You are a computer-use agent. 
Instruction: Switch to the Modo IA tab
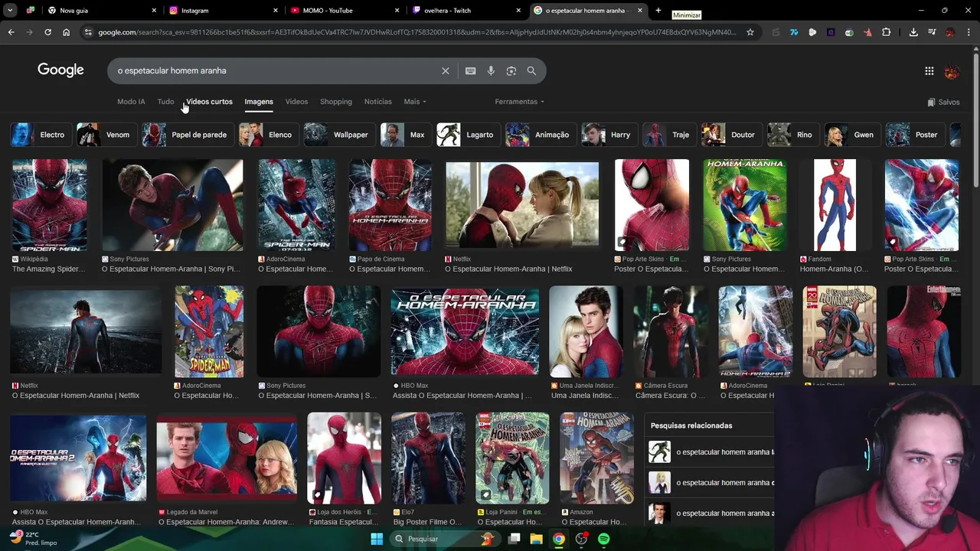131,102
